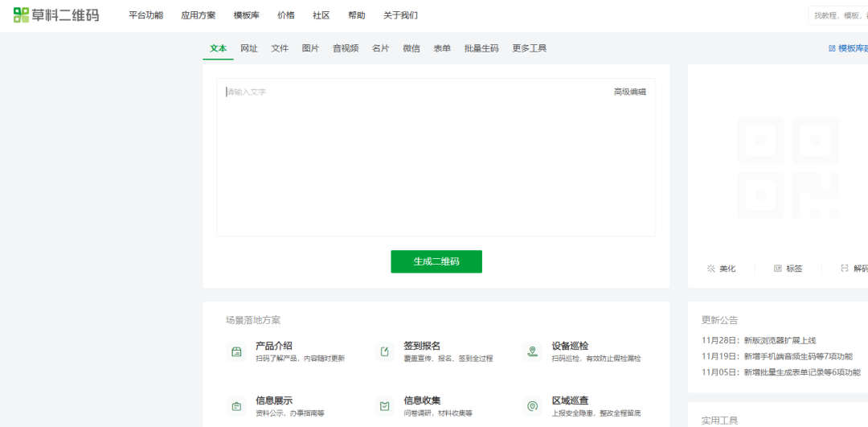Open the 设备巡检 title link
868x427 pixels.
570,346
